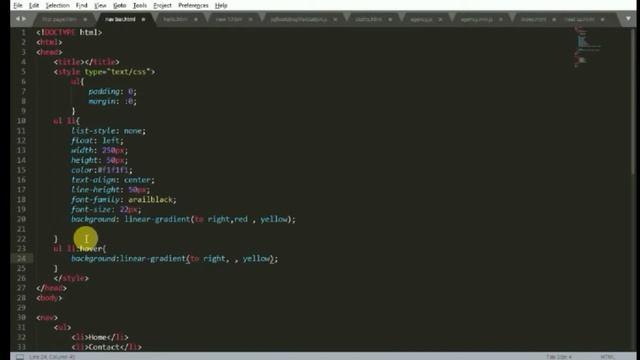This screenshot has width=640, height=360.
Task: Click the vertical scrollbar of the editor
Action: point(633,102)
